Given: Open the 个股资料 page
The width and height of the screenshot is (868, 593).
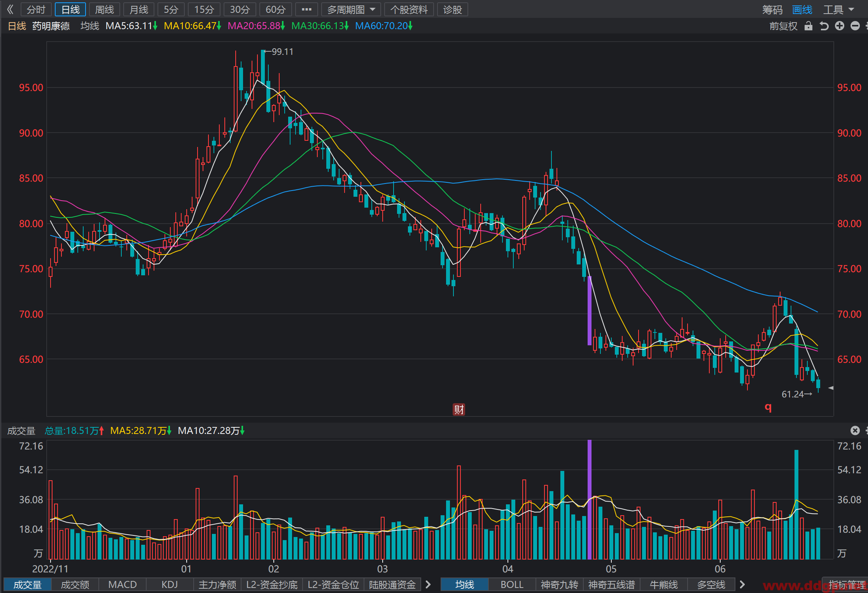Looking at the screenshot, I should pyautogui.click(x=409, y=9).
